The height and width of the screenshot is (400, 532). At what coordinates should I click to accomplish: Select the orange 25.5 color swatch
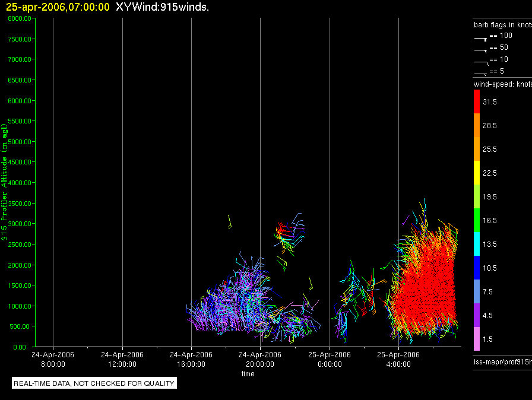click(x=477, y=149)
